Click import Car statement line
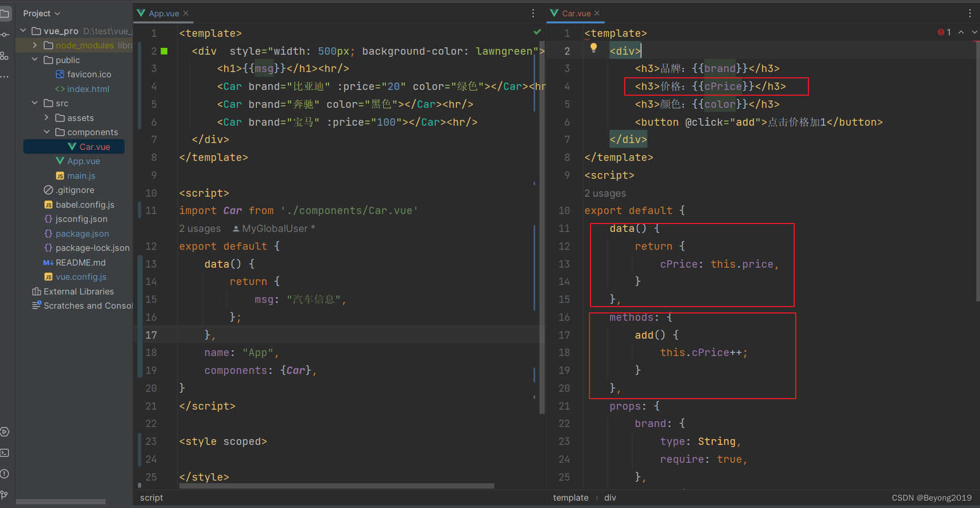The height and width of the screenshot is (508, 980). tap(298, 211)
